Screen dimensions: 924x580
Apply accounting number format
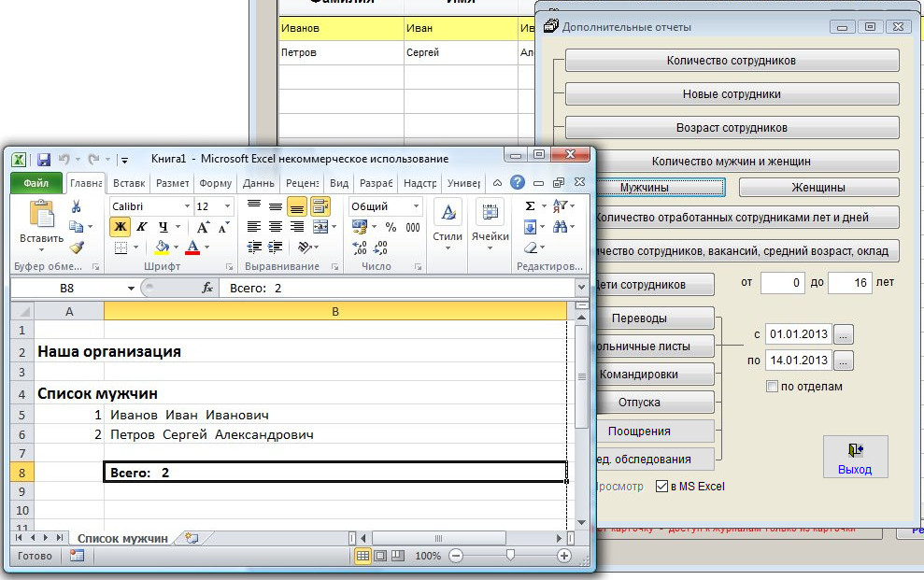[x=359, y=227]
